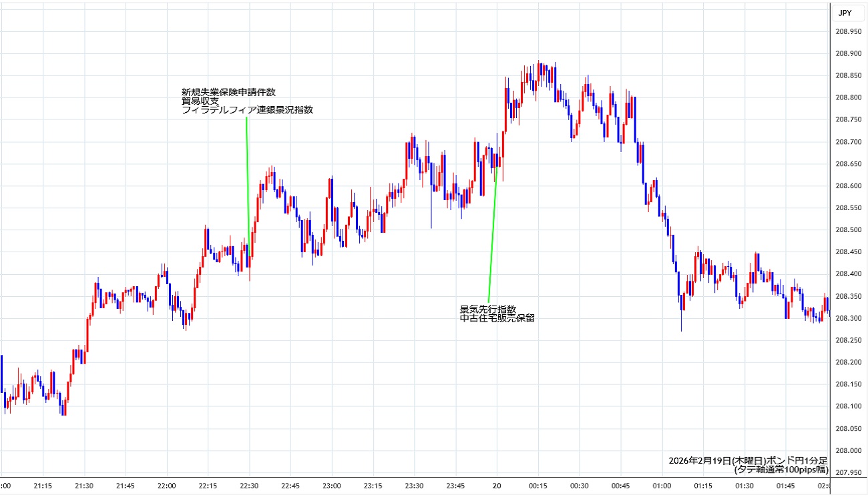The image size is (868, 497).
Task: Click the 21:15 time axis label
Action: coord(43,485)
